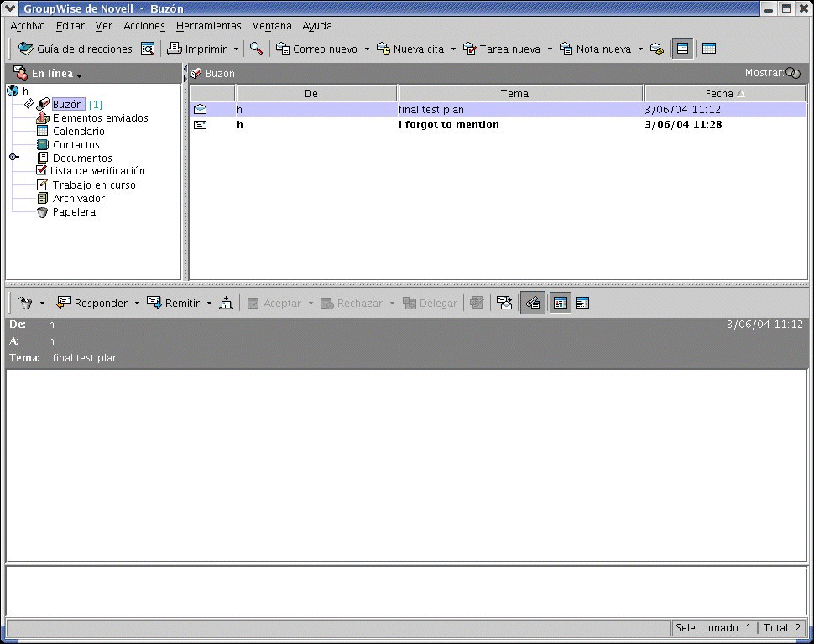Open the message titled 'I forgot to mention'
This screenshot has width=814, height=644.
[x=447, y=124]
